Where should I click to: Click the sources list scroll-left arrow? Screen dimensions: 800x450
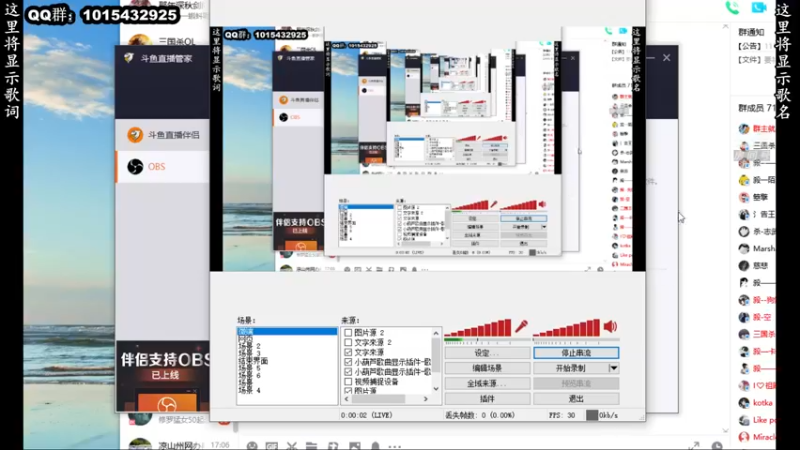click(x=346, y=399)
